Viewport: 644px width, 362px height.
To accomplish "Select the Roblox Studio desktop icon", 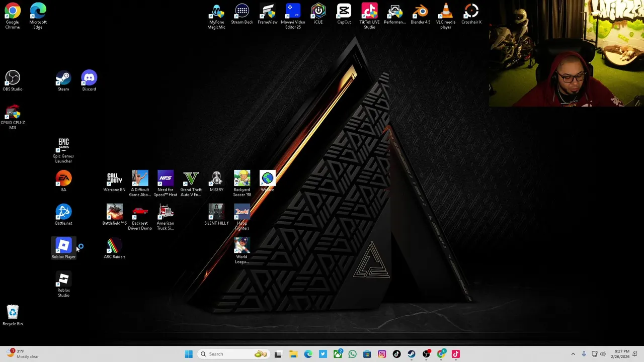I will pyautogui.click(x=63, y=285).
